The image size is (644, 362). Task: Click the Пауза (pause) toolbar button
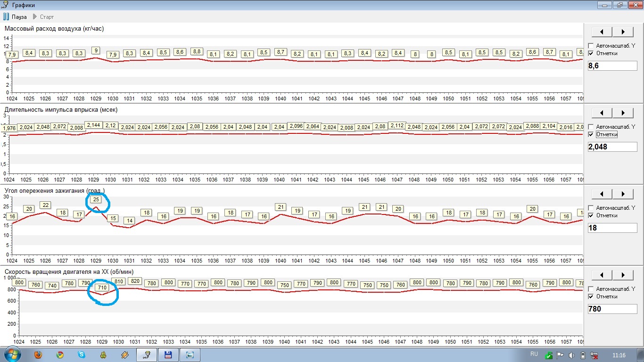click(15, 16)
